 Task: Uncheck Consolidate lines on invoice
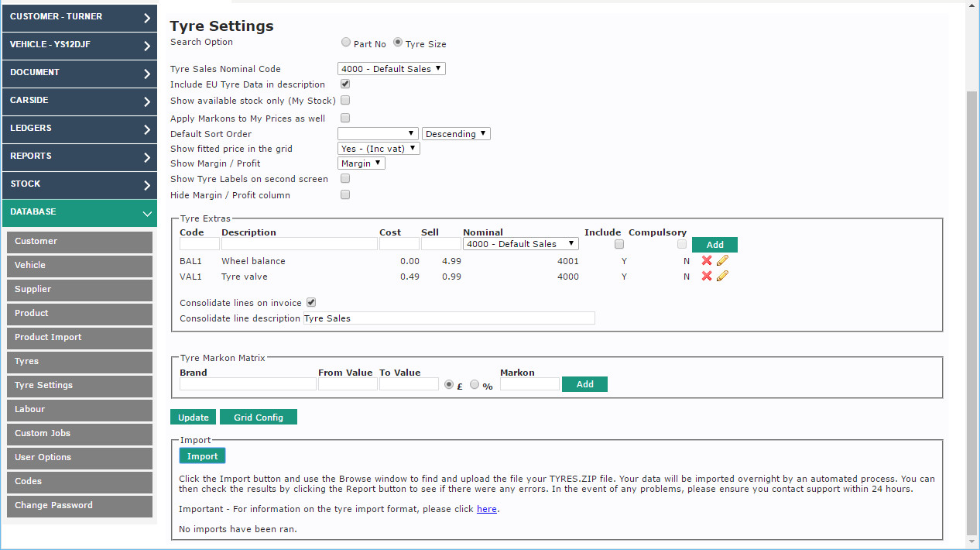pyautogui.click(x=311, y=303)
